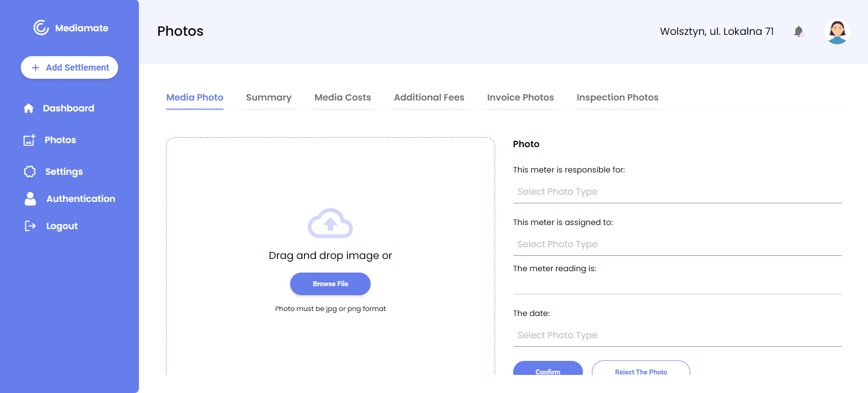Open the user profile avatar
The height and width of the screenshot is (393, 868).
click(x=837, y=31)
